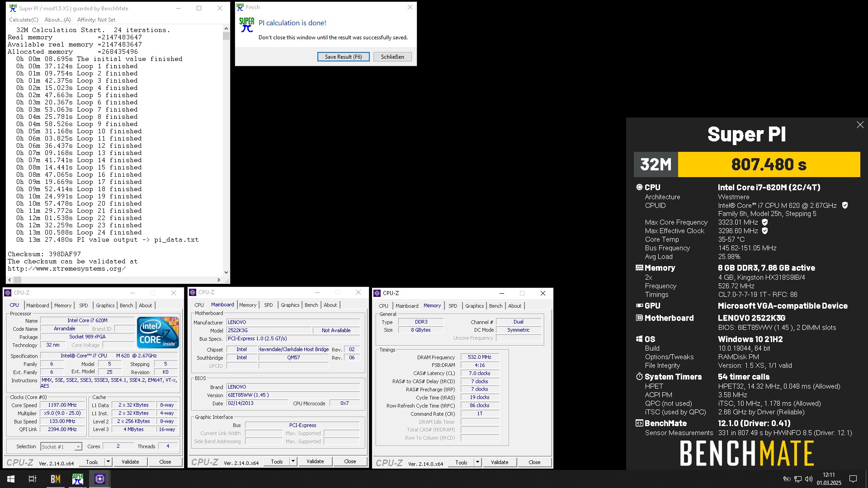The image size is (868, 488).
Task: Click DRAM Frequency value 532.0 MHz
Action: (480, 357)
